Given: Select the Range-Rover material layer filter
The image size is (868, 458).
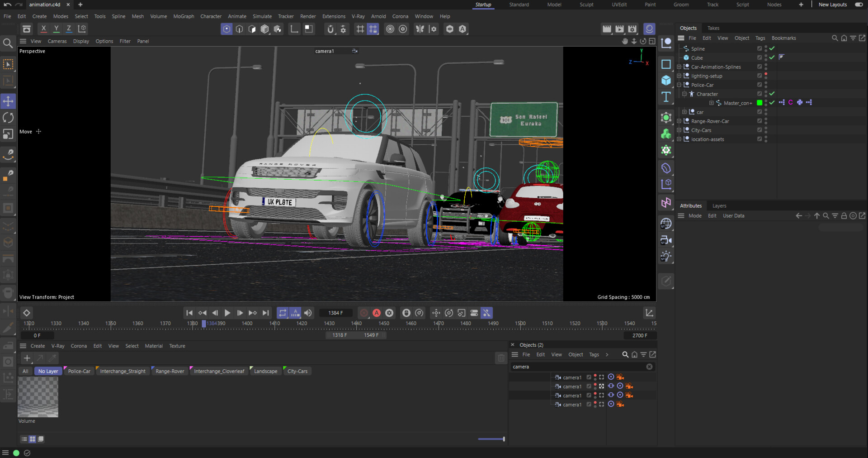Looking at the screenshot, I should click(170, 371).
